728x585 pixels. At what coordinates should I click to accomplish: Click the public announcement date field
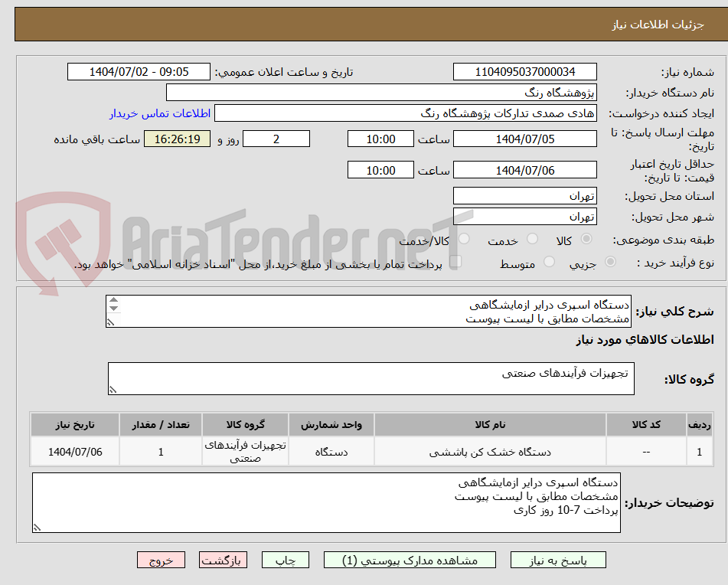[139, 71]
